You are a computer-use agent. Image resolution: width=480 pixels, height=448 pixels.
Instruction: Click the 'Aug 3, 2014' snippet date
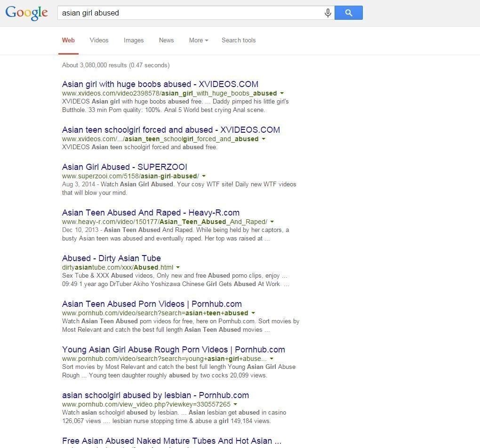79,184
